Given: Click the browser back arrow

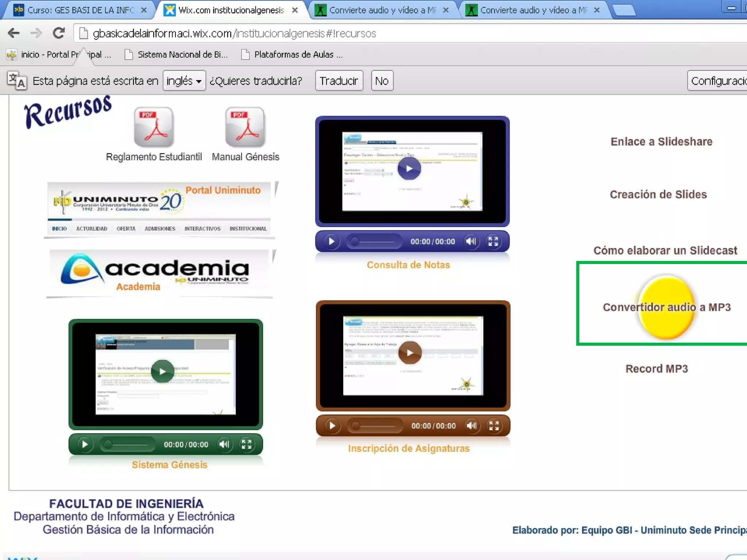Looking at the screenshot, I should [13, 33].
